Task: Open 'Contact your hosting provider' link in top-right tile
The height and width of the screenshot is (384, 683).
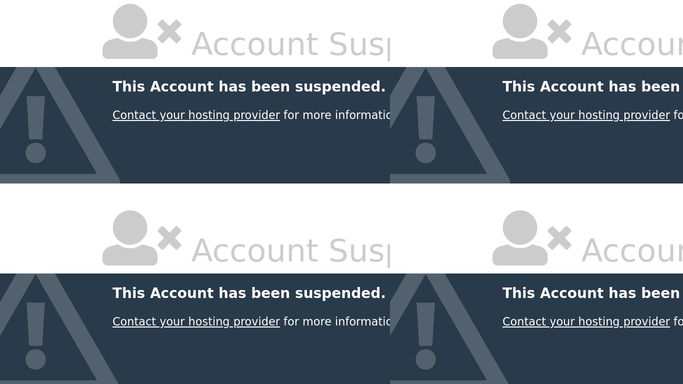Action: click(x=586, y=115)
